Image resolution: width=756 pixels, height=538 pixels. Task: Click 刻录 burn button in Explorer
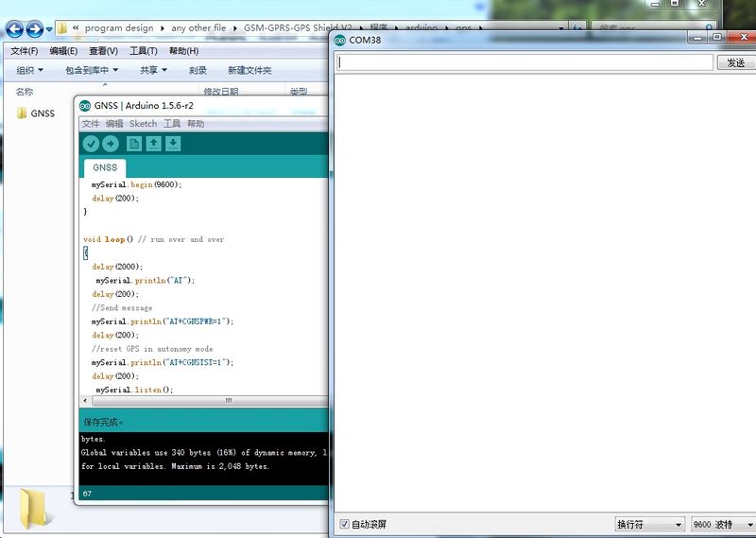(198, 71)
